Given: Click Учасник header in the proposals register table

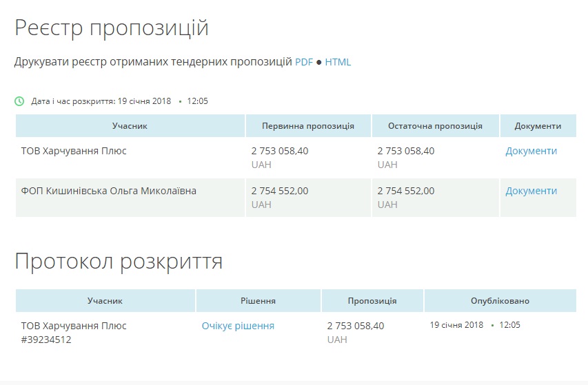Looking at the screenshot, I should coord(130,126).
